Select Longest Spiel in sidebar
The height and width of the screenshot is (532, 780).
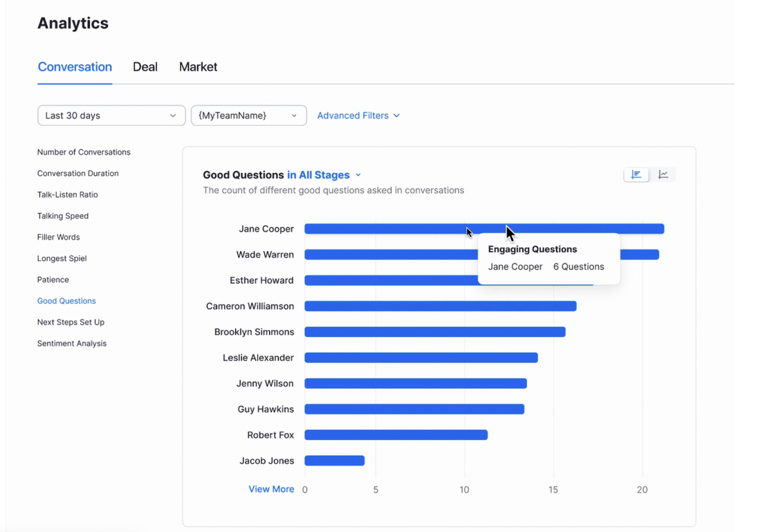click(x=62, y=258)
